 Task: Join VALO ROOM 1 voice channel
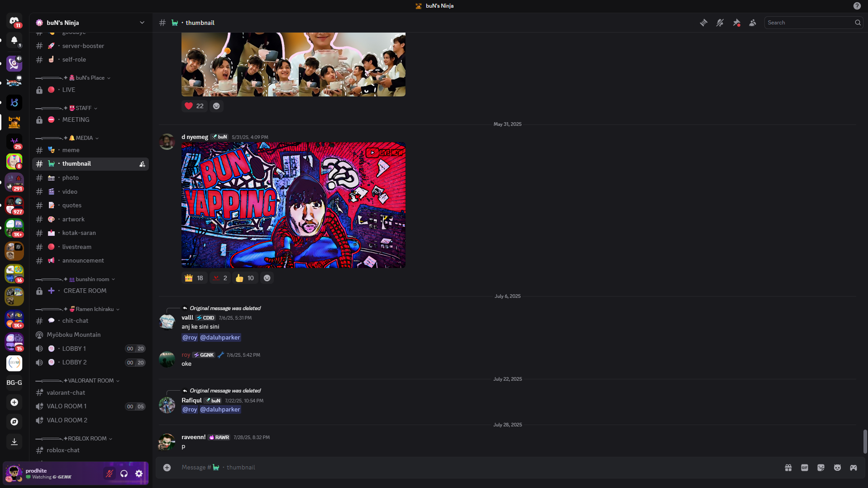[91, 406]
